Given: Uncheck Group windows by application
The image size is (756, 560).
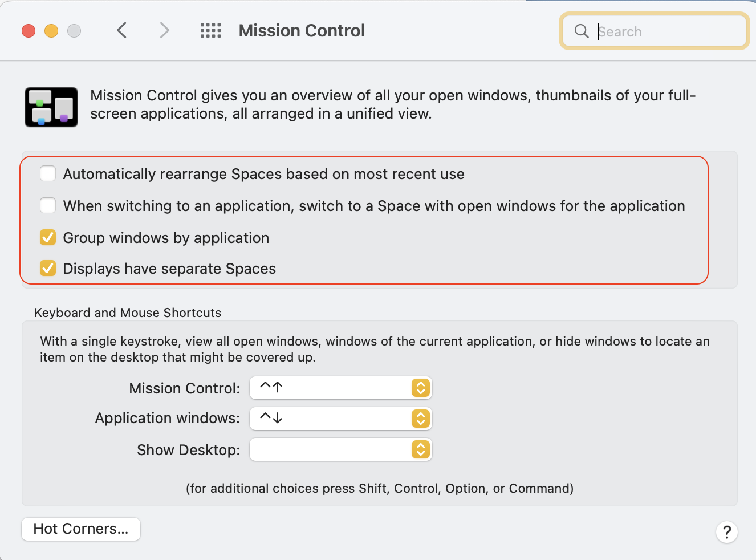Looking at the screenshot, I should coord(48,237).
